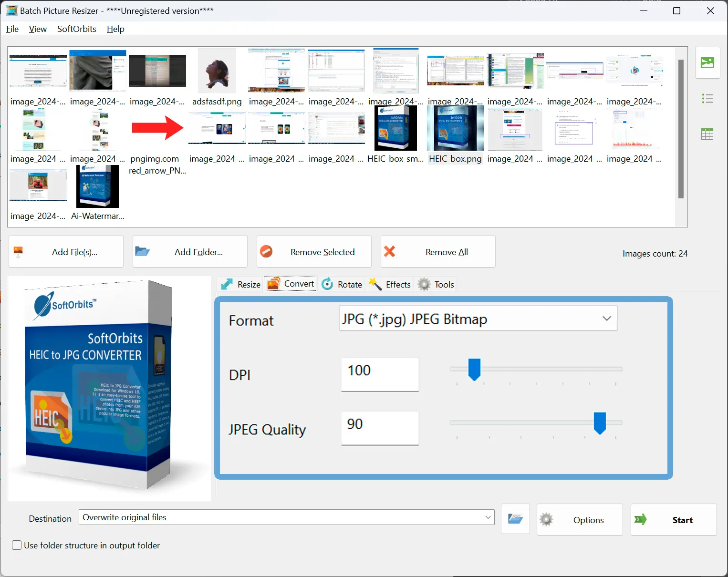Select the adsfasdf.png thumbnail
Screen dimensions: 728x577
(x=217, y=76)
